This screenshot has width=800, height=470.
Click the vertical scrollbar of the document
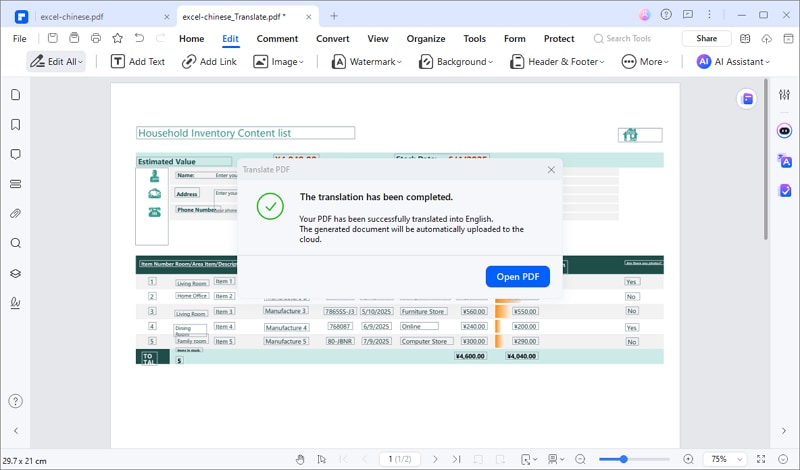766,159
